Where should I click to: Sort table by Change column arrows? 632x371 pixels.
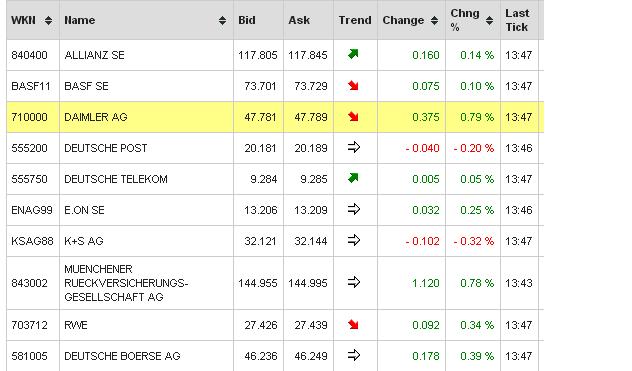point(434,21)
